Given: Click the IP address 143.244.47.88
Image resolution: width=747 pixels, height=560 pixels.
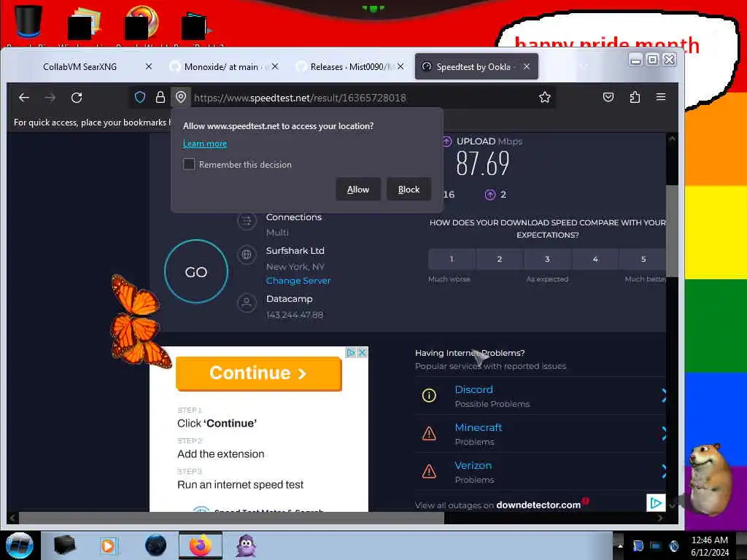Looking at the screenshot, I should tap(295, 315).
